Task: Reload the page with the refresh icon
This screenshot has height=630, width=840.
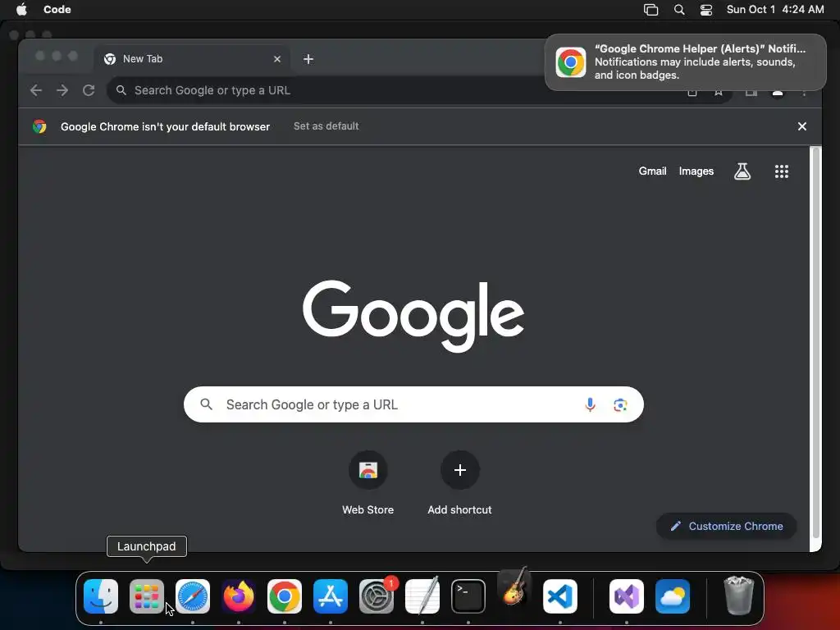Action: 89,90
